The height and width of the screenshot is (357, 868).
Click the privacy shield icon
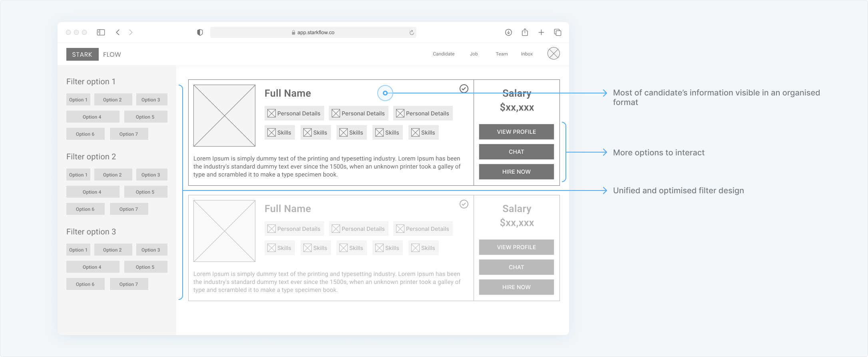tap(200, 32)
